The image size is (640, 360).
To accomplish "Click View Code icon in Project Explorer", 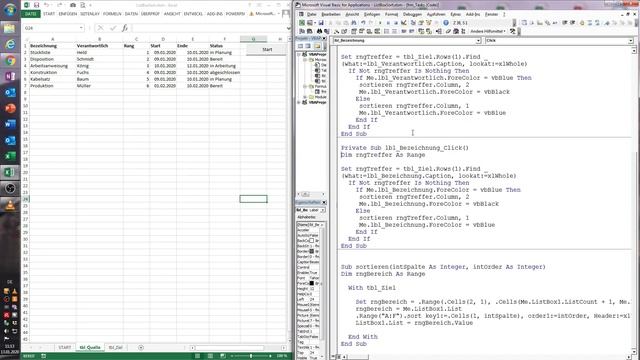I will click(x=300, y=46).
